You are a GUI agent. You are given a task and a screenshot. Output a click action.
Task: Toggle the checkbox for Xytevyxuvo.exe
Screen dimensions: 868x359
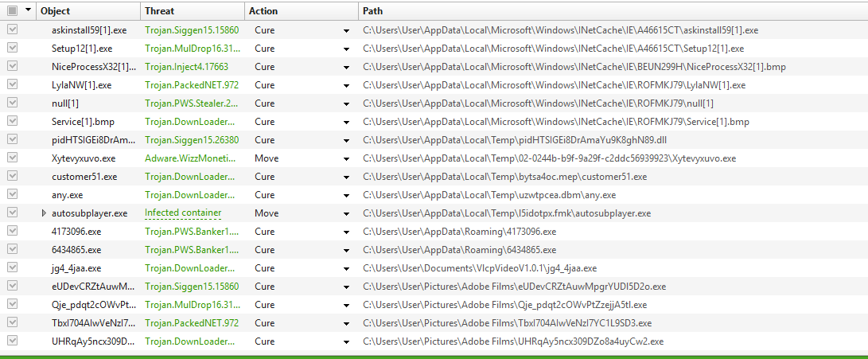tap(12, 158)
